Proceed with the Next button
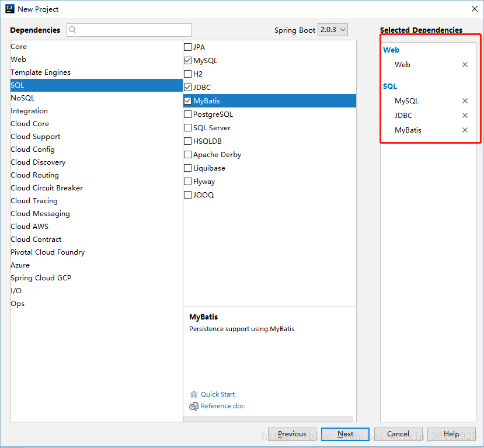Image resolution: width=484 pixels, height=448 pixels. tap(345, 434)
